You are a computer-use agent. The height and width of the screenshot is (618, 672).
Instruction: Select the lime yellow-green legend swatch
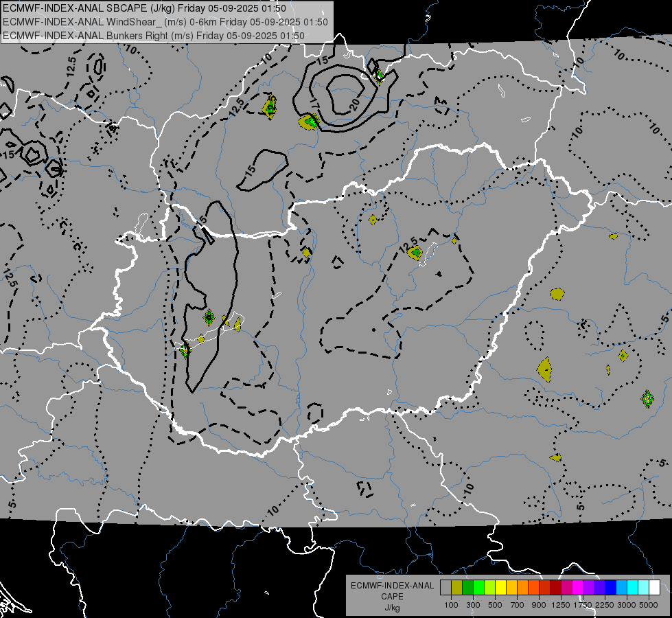pos(490,588)
